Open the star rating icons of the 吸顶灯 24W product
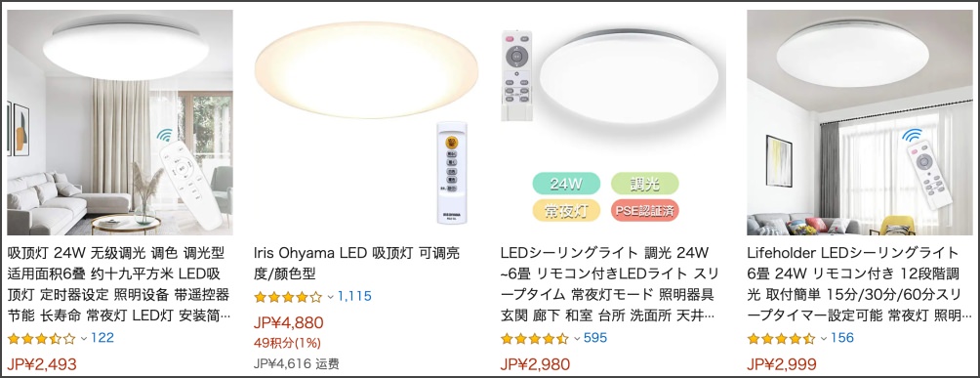The width and height of the screenshot is (980, 378). pos(42,339)
